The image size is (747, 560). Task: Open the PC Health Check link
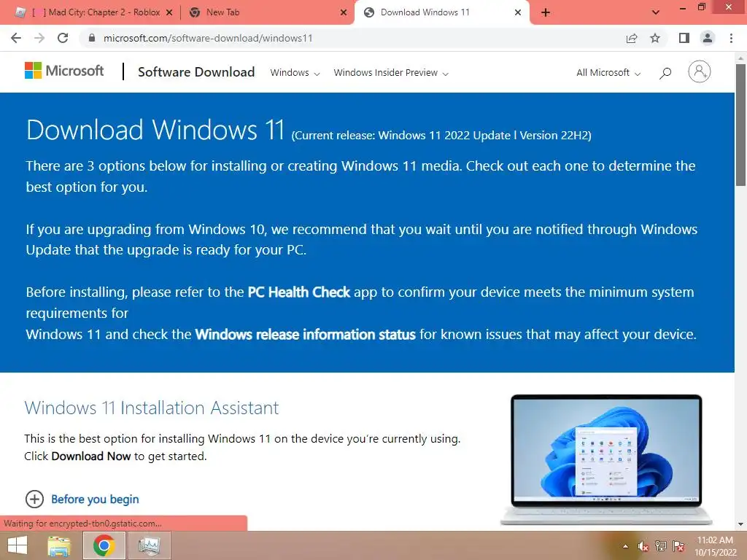[x=298, y=292]
